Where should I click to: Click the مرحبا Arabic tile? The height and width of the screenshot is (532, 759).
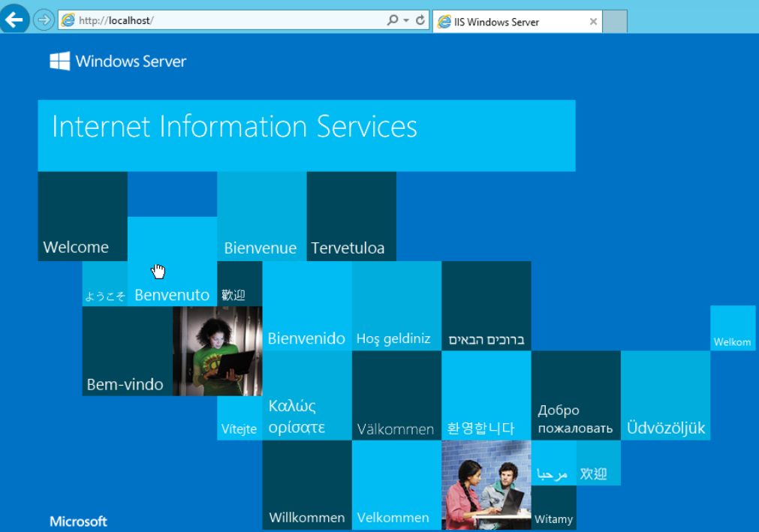point(554,463)
